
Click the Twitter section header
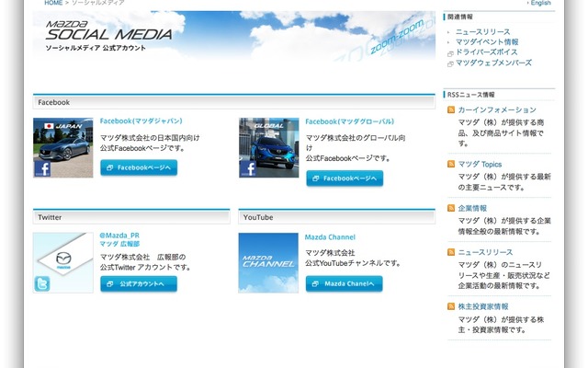[x=131, y=217]
